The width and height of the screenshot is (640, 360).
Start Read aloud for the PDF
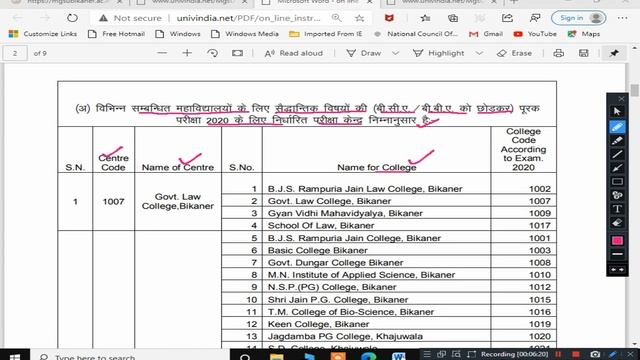coord(293,53)
